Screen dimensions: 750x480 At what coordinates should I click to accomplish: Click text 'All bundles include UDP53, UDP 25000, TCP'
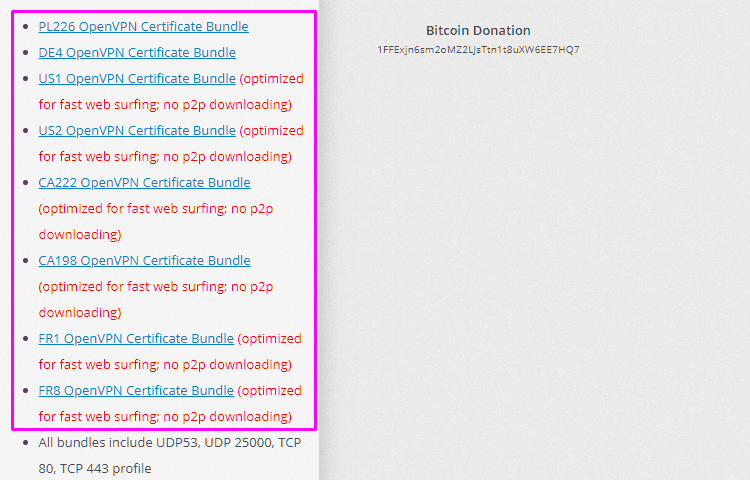point(170,443)
